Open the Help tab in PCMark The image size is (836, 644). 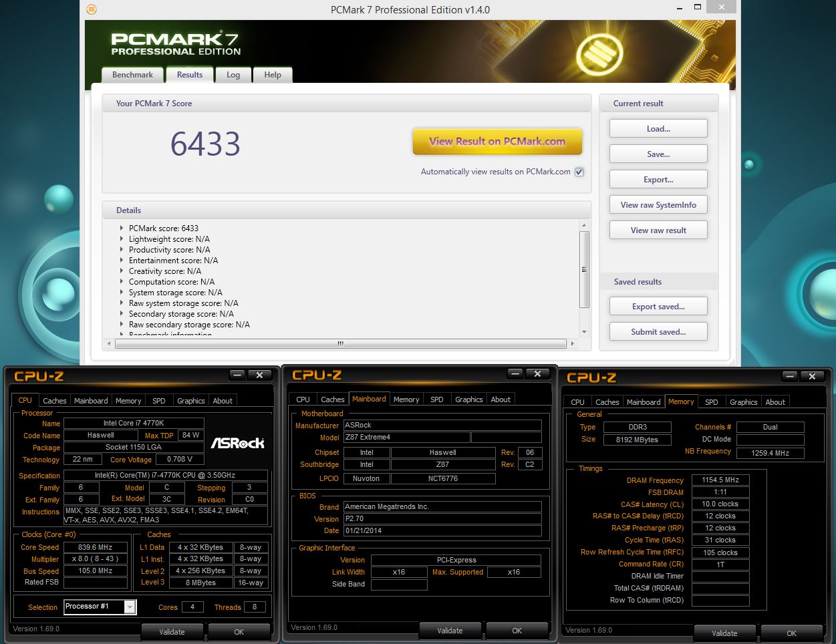click(x=273, y=75)
